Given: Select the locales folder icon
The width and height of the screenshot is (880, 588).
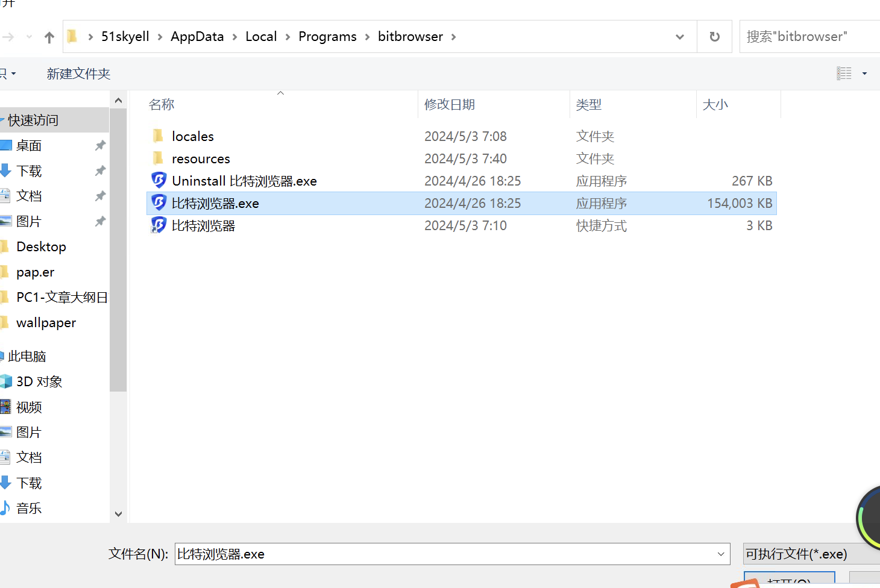Looking at the screenshot, I should click(x=158, y=136).
